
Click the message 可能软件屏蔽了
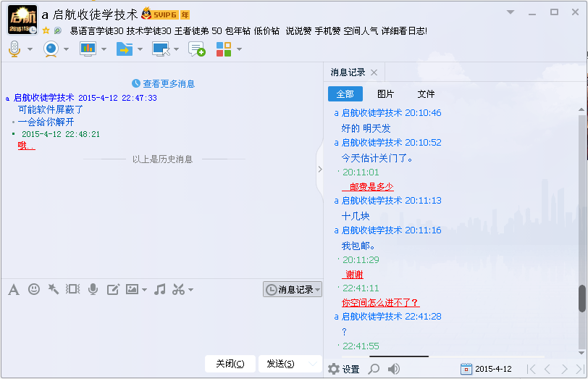click(51, 109)
